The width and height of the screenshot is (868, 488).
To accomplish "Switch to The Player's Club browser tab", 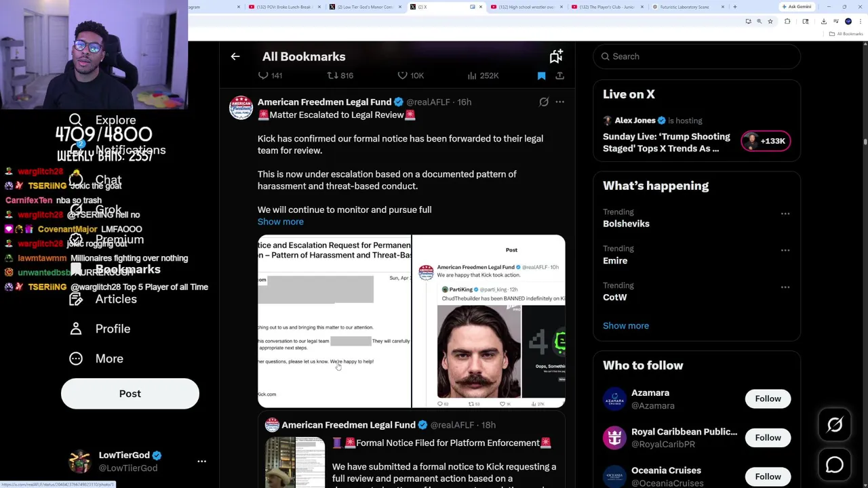I will pos(608,7).
